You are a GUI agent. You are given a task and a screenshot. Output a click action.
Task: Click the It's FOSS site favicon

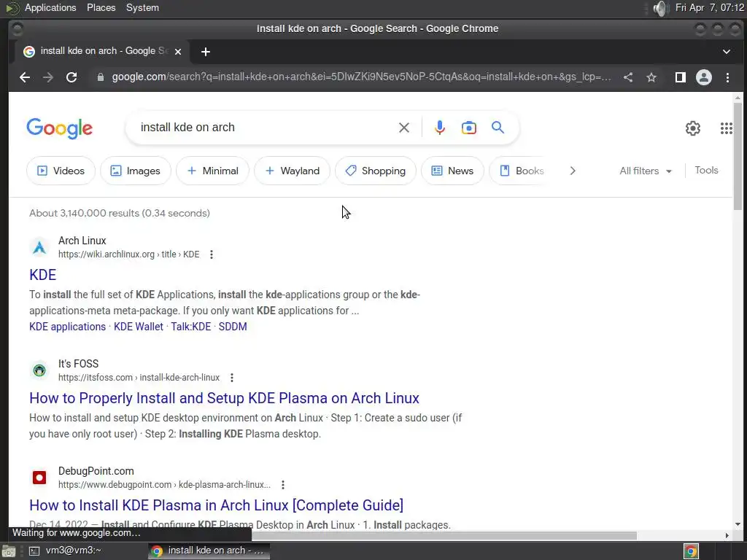click(39, 370)
